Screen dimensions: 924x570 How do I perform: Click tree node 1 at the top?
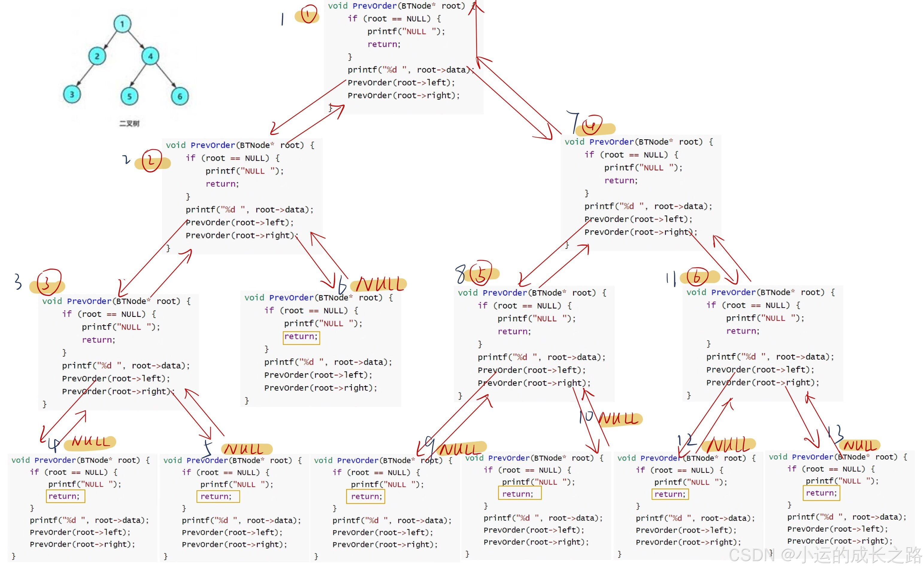click(122, 24)
